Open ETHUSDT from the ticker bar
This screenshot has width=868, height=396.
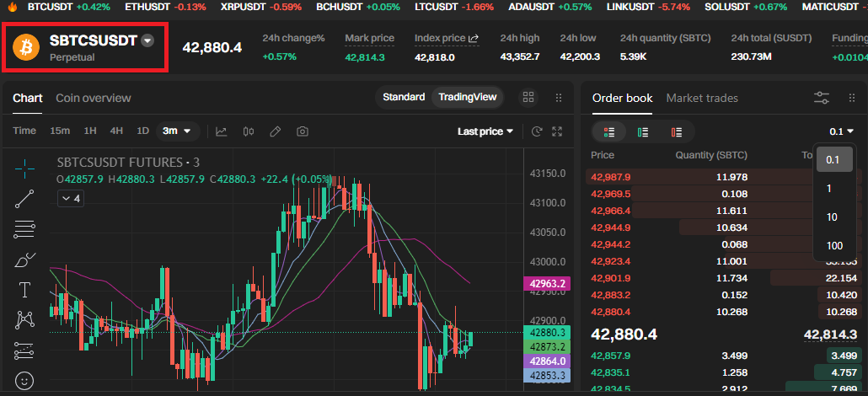[x=165, y=8]
